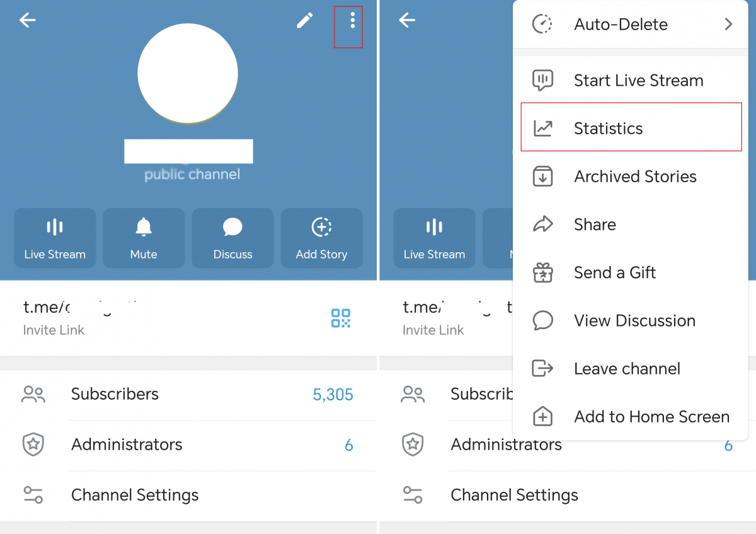This screenshot has height=534, width=756.
Task: Expand the Auto-Delete submenu chevron
Action: click(728, 25)
